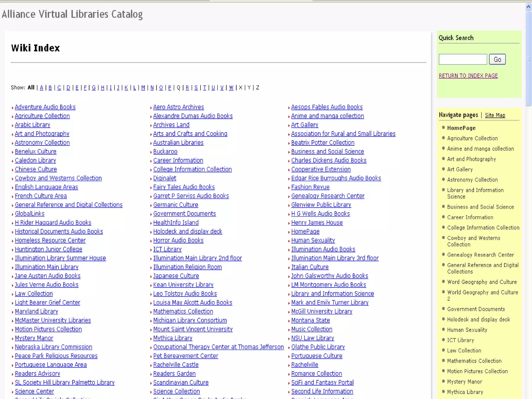The width and height of the screenshot is (532, 399).
Task: Click the Go search button
Action: 497,59
